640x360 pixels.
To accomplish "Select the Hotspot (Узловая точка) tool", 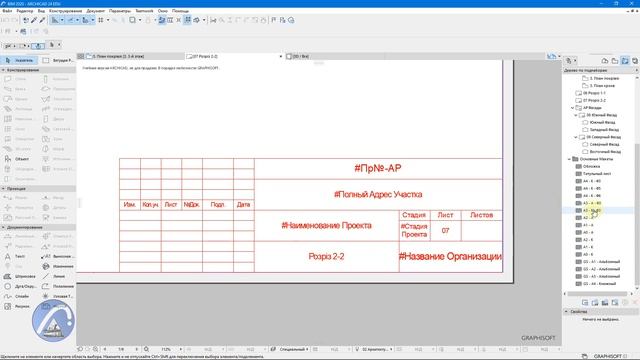I will pos(58,296).
